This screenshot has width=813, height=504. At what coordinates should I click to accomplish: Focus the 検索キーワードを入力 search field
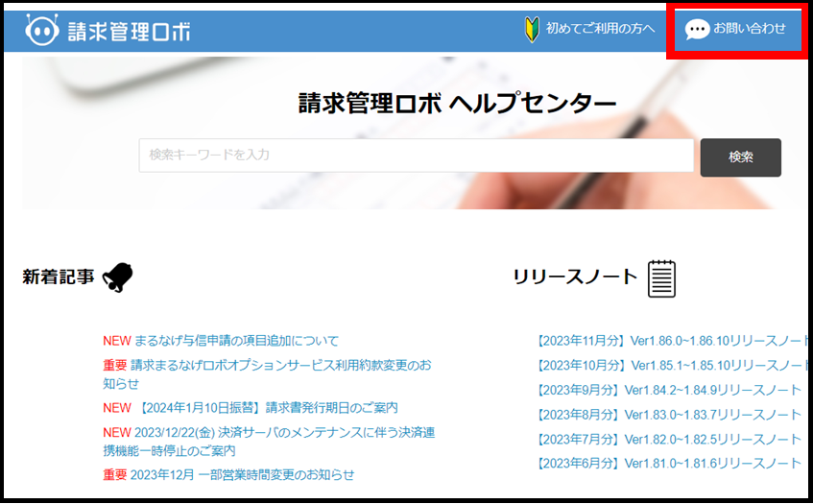click(416, 156)
